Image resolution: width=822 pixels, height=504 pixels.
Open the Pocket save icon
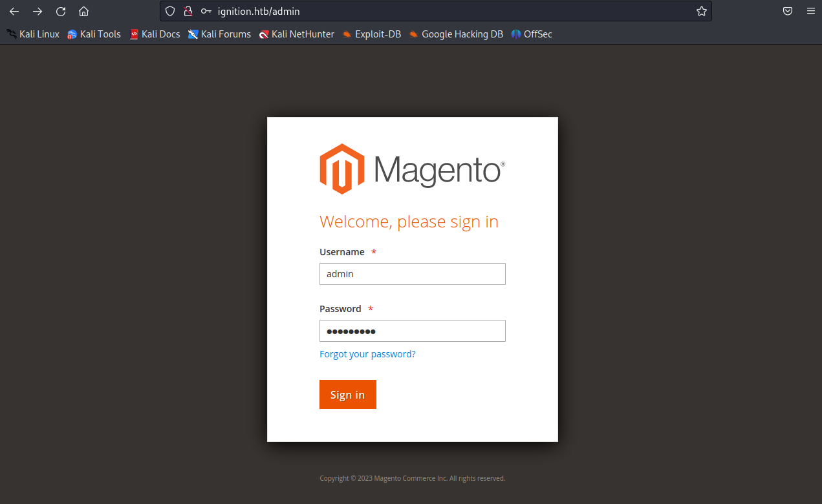pos(788,11)
